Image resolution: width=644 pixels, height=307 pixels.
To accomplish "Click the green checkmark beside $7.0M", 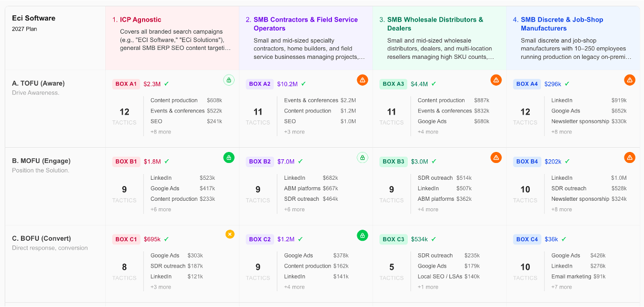I will [x=300, y=161].
